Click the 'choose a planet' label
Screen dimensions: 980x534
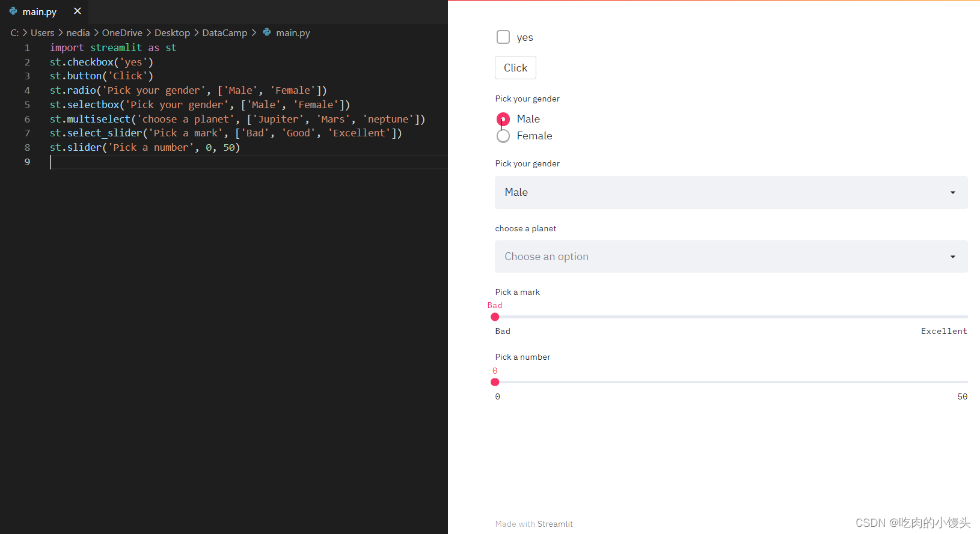525,228
